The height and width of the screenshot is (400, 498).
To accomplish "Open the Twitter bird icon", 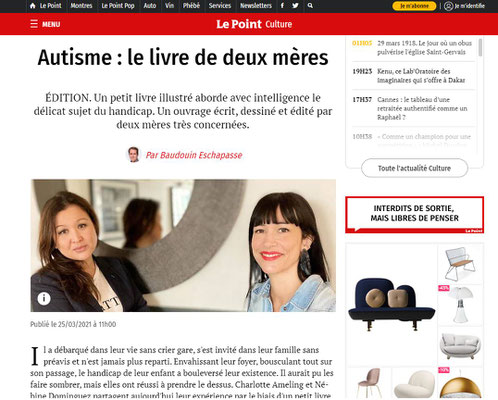I will (295, 6).
